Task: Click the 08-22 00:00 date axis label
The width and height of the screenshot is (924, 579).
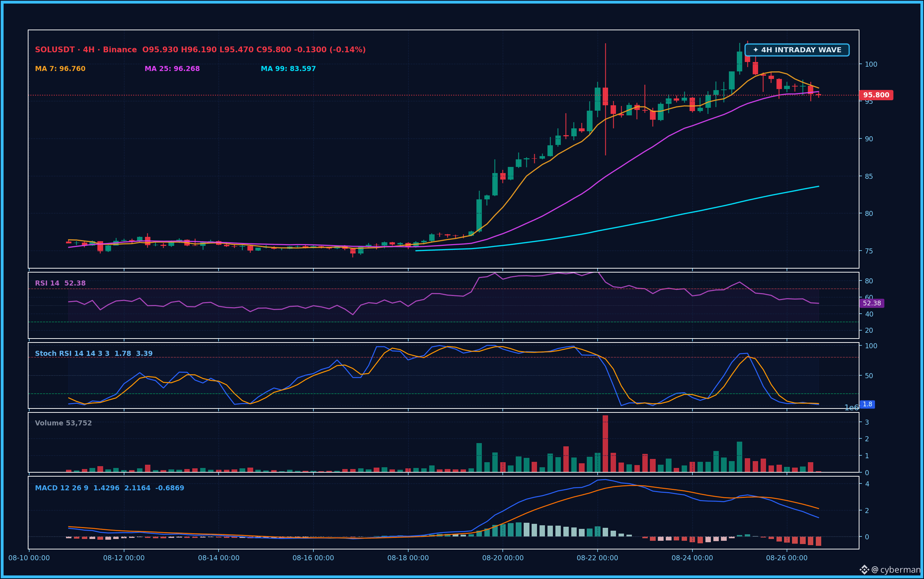Action: point(598,558)
